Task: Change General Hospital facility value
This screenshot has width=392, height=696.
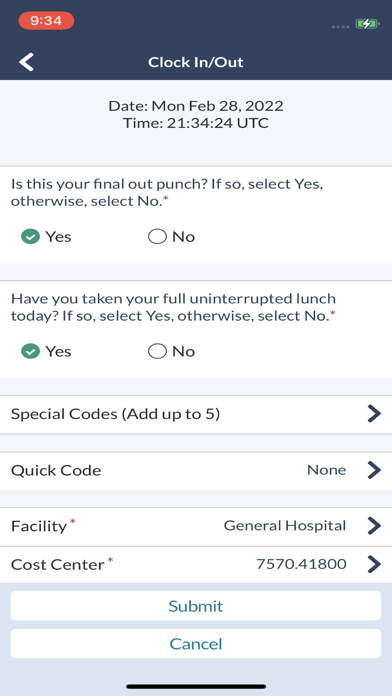Action: (285, 526)
